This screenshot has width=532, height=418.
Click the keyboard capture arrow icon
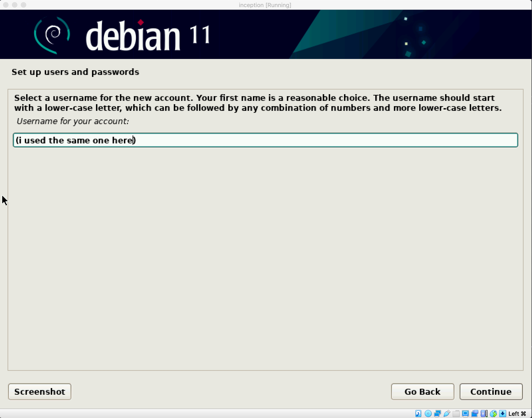point(502,414)
